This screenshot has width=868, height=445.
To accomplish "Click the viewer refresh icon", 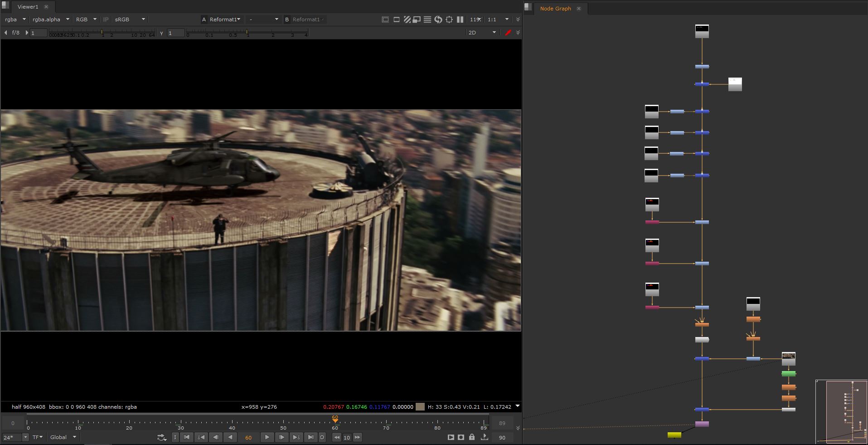I will click(x=438, y=20).
